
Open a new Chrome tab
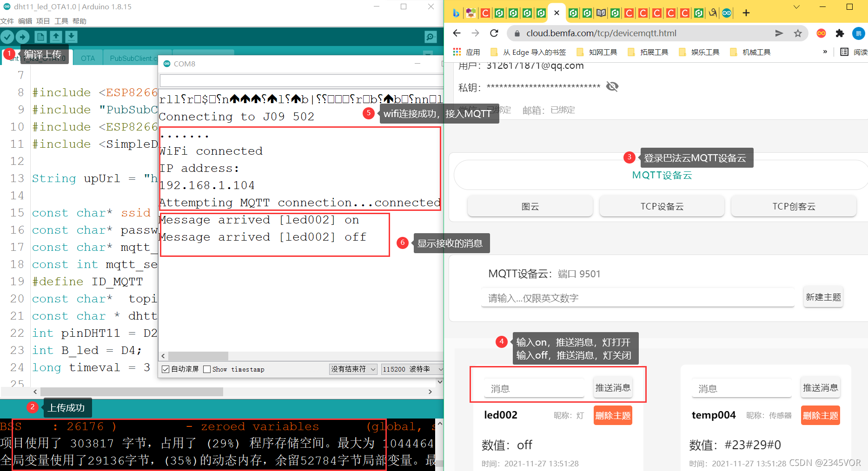pos(746,13)
